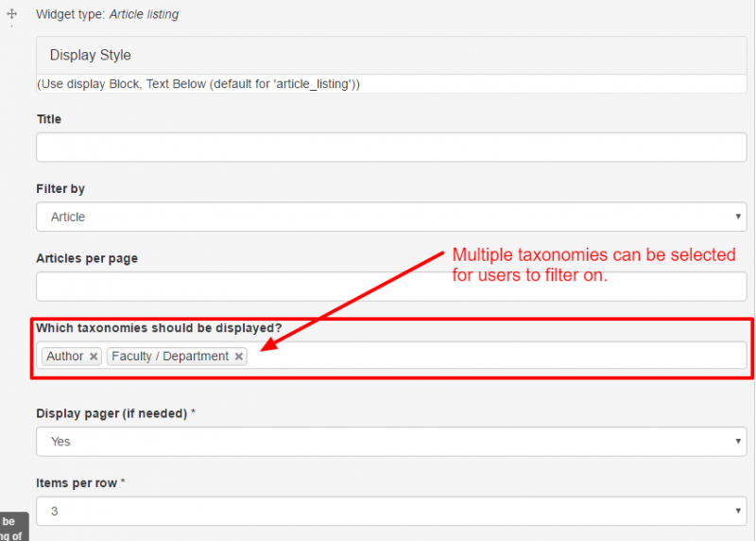
Task: Open the Display pager dropdown
Action: click(x=391, y=442)
